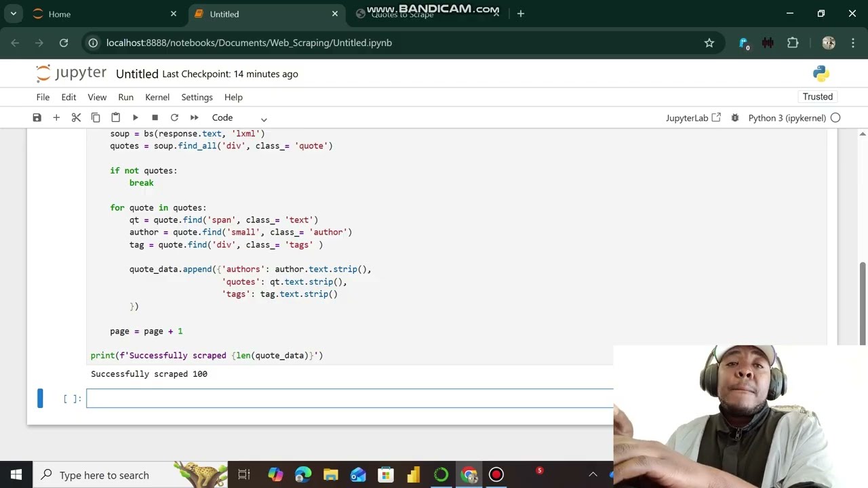Open the Windows Start menu
Image resolution: width=868 pixels, height=488 pixels.
click(x=16, y=475)
